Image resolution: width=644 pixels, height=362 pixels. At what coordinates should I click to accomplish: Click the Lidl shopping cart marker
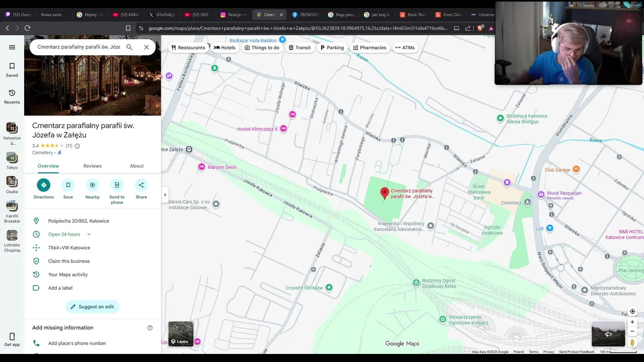point(550,228)
